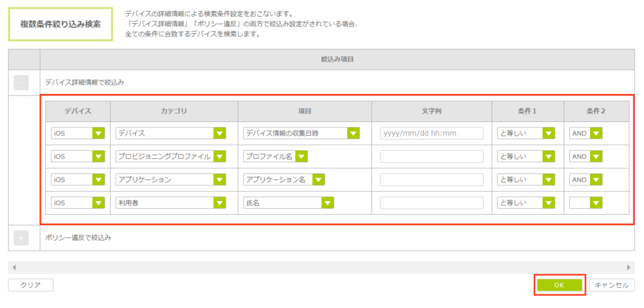Open the プロビジョニングプロファイル category dropdown
The height and width of the screenshot is (308, 644).
pos(170,157)
